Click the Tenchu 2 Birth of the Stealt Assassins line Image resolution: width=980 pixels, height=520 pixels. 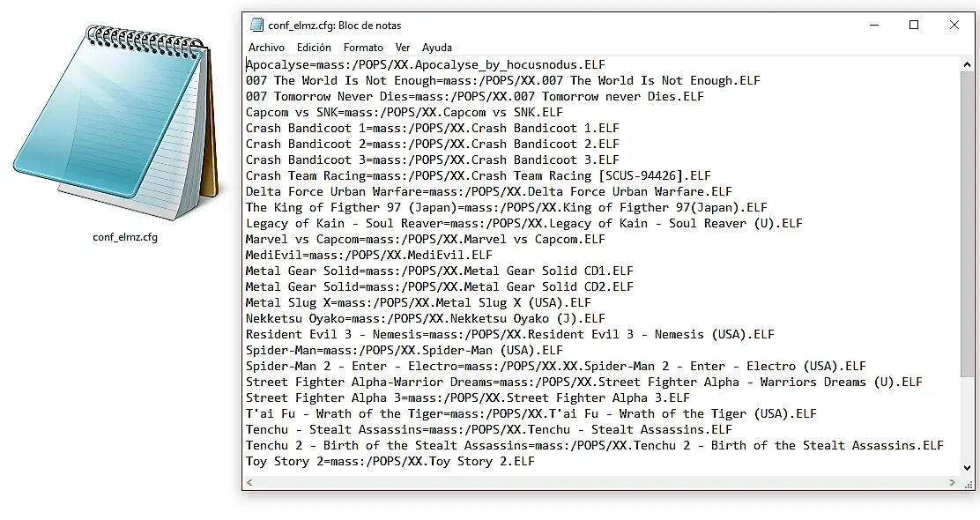(594, 446)
